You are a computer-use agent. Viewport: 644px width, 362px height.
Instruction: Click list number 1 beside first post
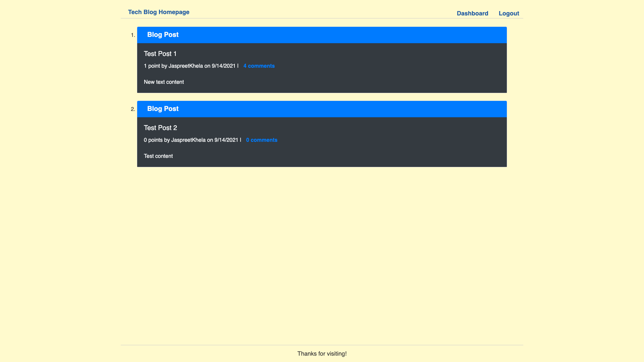point(133,35)
